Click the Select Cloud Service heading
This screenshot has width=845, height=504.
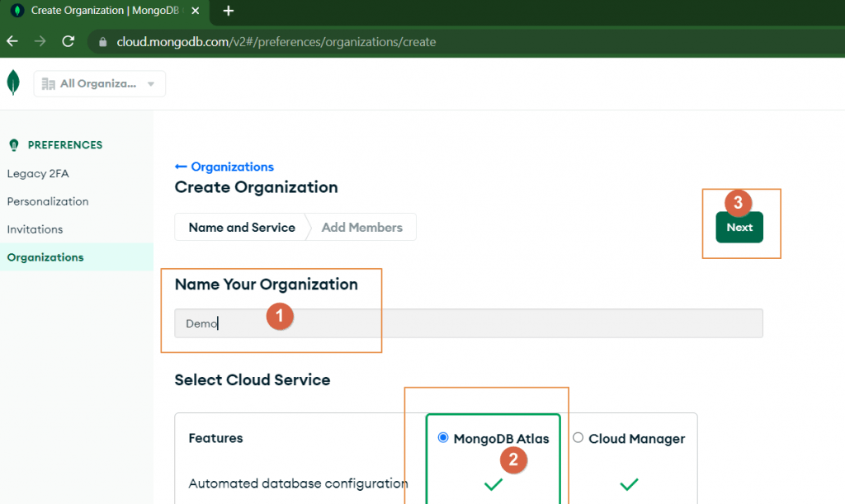coord(253,380)
